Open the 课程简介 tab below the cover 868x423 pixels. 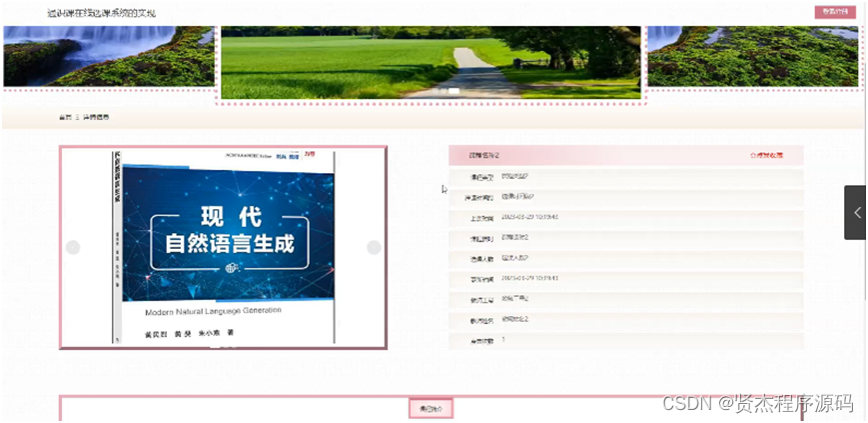(x=432, y=409)
